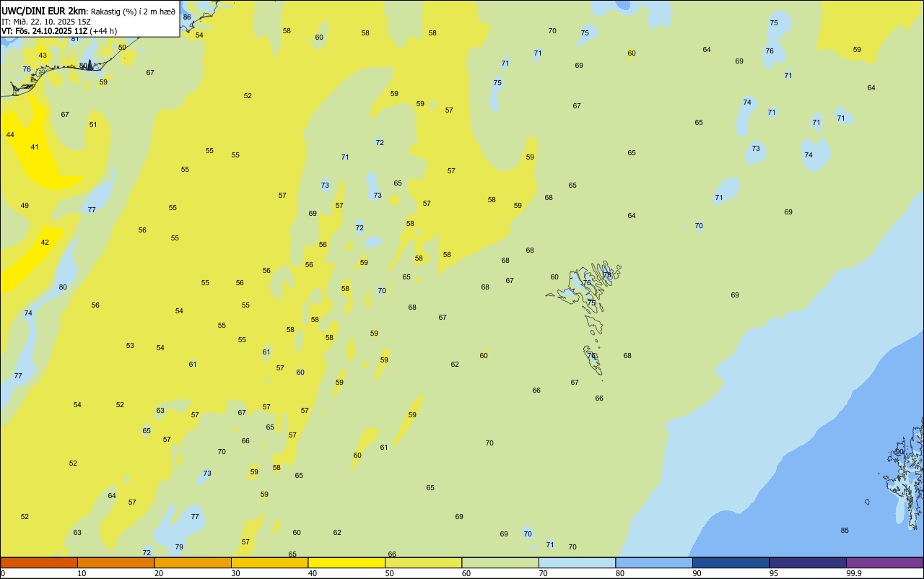Click the humidity value "41" in bright yellow
This screenshot has width=924, height=579.
pos(35,147)
